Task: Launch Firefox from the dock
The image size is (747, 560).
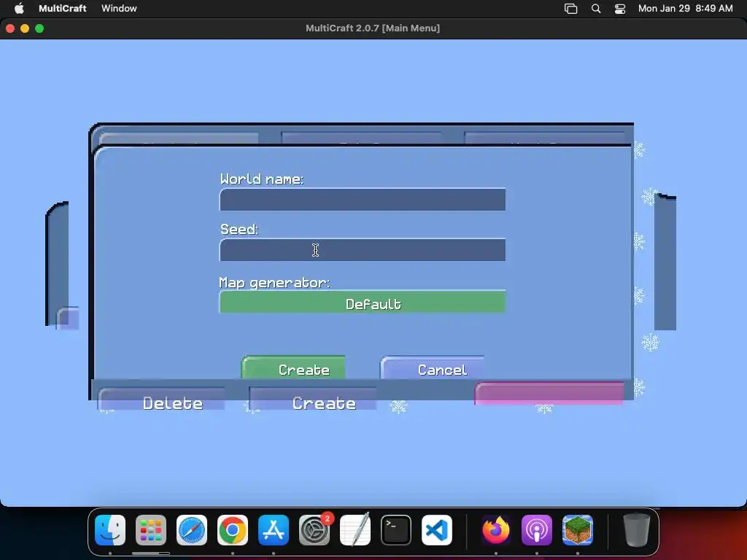Action: [x=496, y=530]
